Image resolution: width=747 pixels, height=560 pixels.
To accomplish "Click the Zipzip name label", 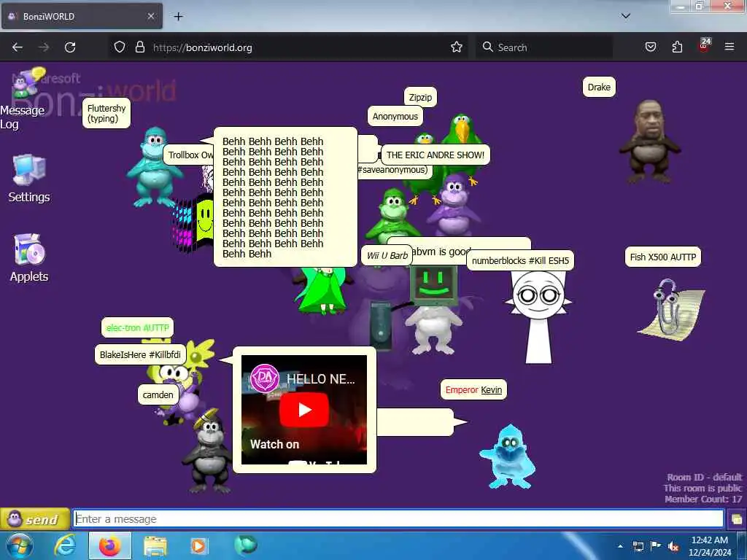I will [420, 97].
